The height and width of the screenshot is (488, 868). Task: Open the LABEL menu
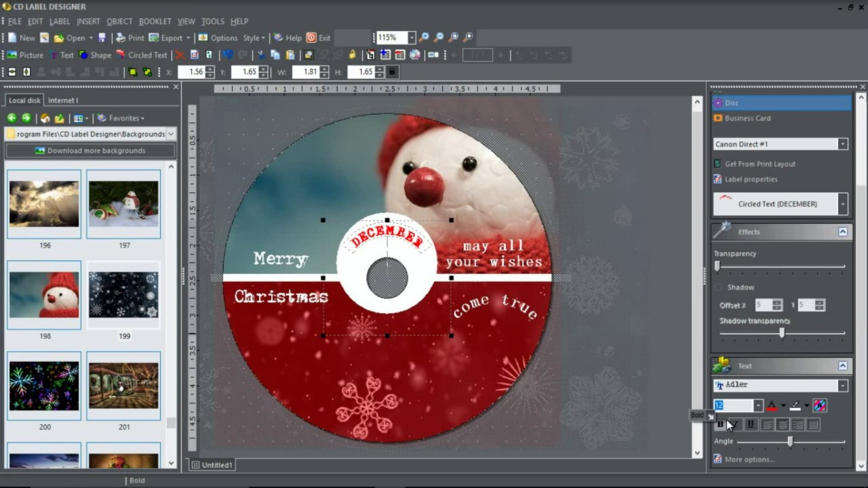tap(60, 21)
